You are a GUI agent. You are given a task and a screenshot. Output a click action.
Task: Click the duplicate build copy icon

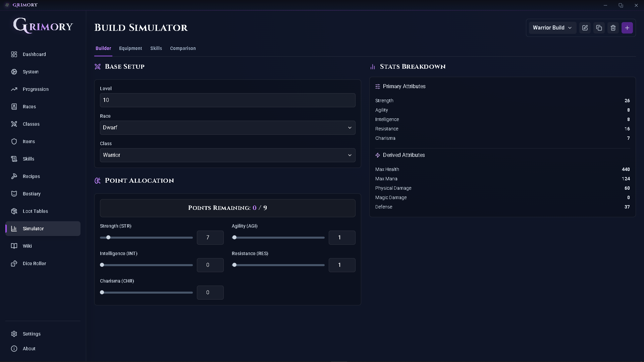[x=599, y=28]
